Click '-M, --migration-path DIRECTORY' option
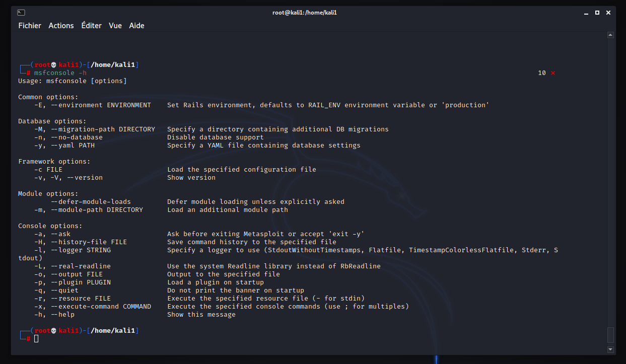 tap(95, 129)
